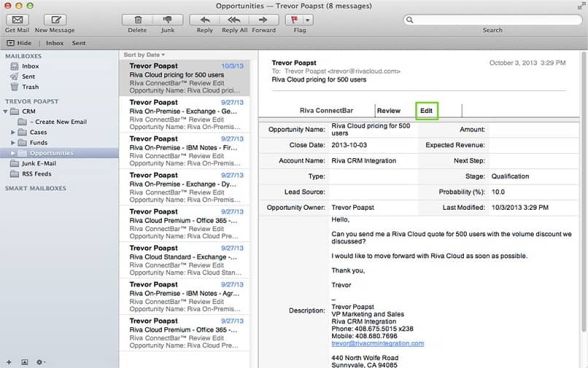This screenshot has width=588, height=368.
Task: Open the Junk E-Mail folder
Action: pyautogui.click(x=39, y=164)
